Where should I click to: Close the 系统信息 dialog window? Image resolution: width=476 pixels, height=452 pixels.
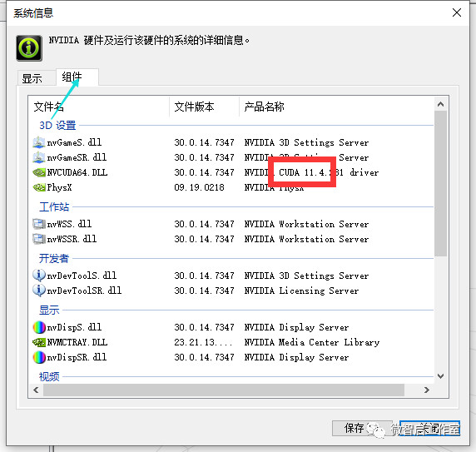click(x=457, y=12)
